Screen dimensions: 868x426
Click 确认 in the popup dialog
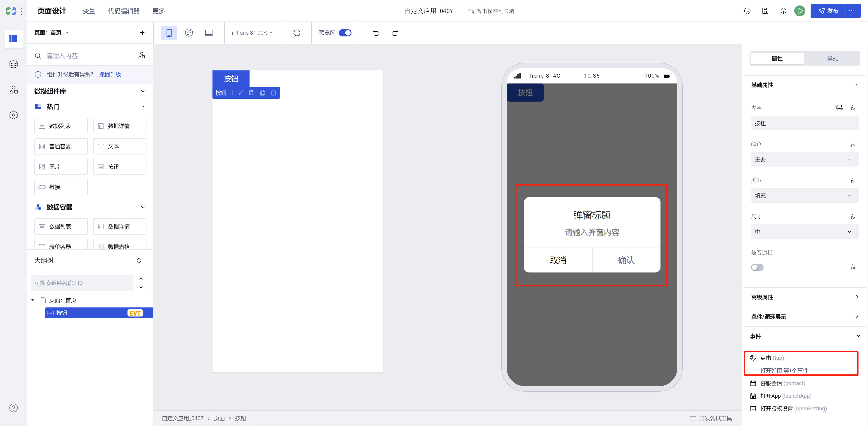coord(626,260)
